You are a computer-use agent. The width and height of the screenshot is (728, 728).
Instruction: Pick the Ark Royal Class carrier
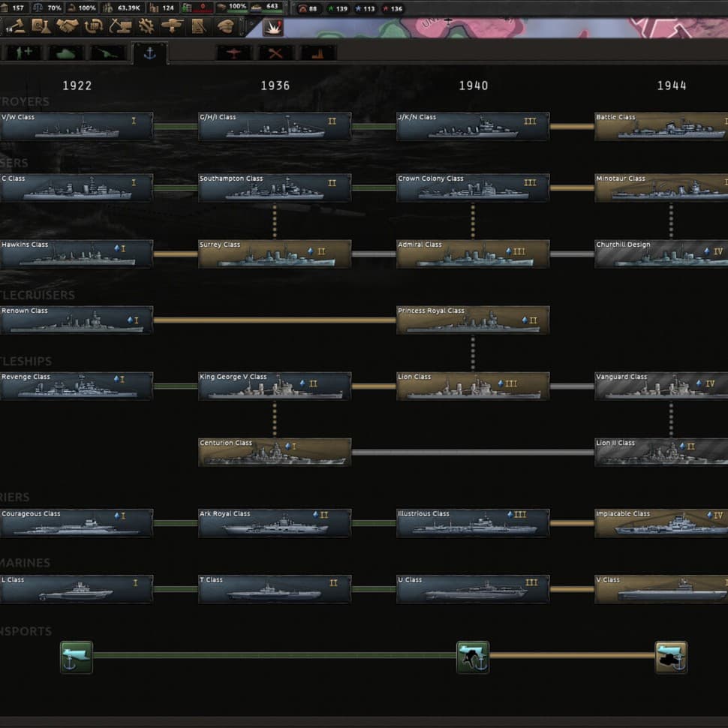[x=274, y=523]
